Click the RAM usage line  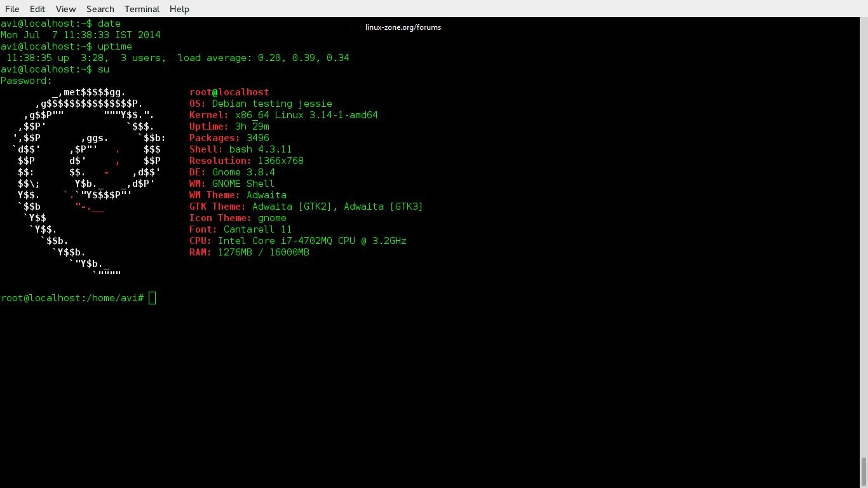tap(249, 252)
